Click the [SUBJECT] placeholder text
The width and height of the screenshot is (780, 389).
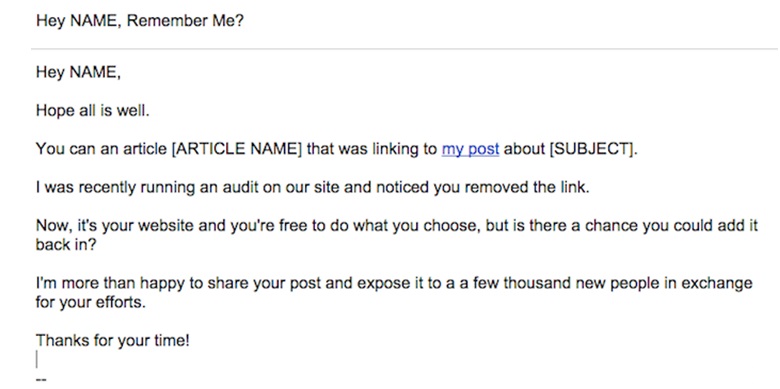click(x=593, y=149)
